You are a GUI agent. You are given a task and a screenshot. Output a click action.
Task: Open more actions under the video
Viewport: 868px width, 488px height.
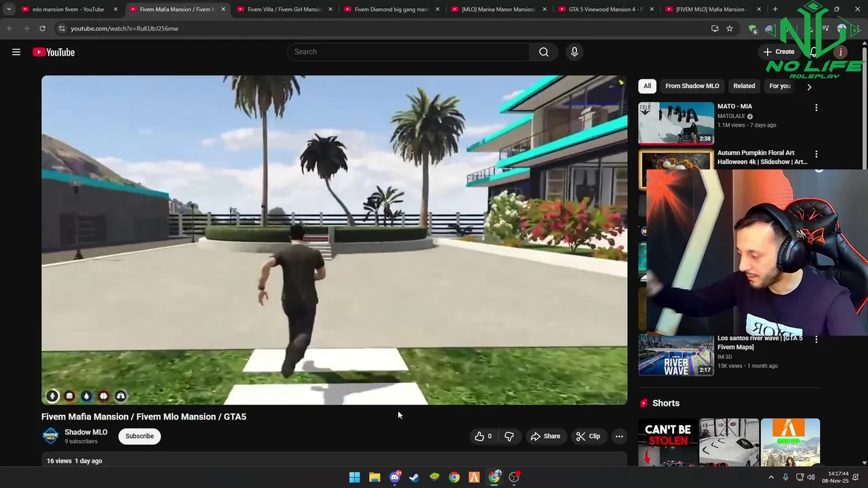[x=619, y=436]
